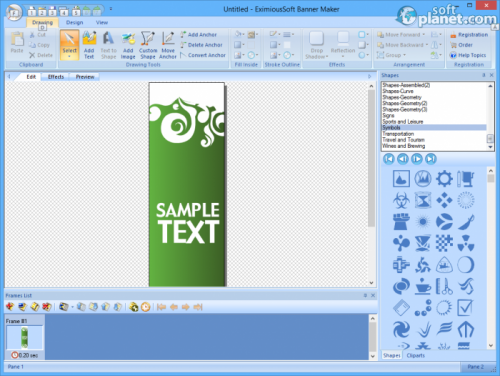Image resolution: width=500 pixels, height=376 pixels.
Task: Go to previous page of shapes
Action: (403, 159)
